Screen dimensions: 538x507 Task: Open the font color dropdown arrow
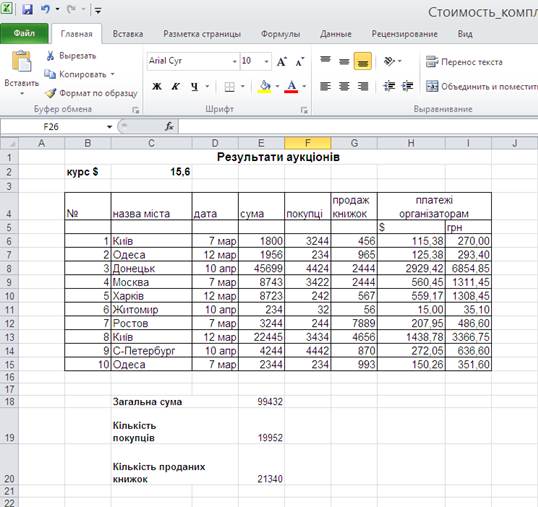[x=304, y=86]
